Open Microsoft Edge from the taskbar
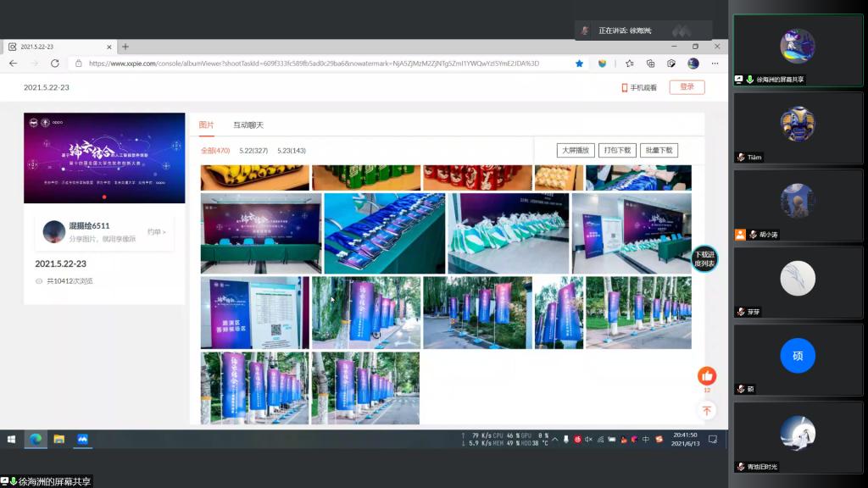This screenshot has height=488, width=868. [x=36, y=439]
